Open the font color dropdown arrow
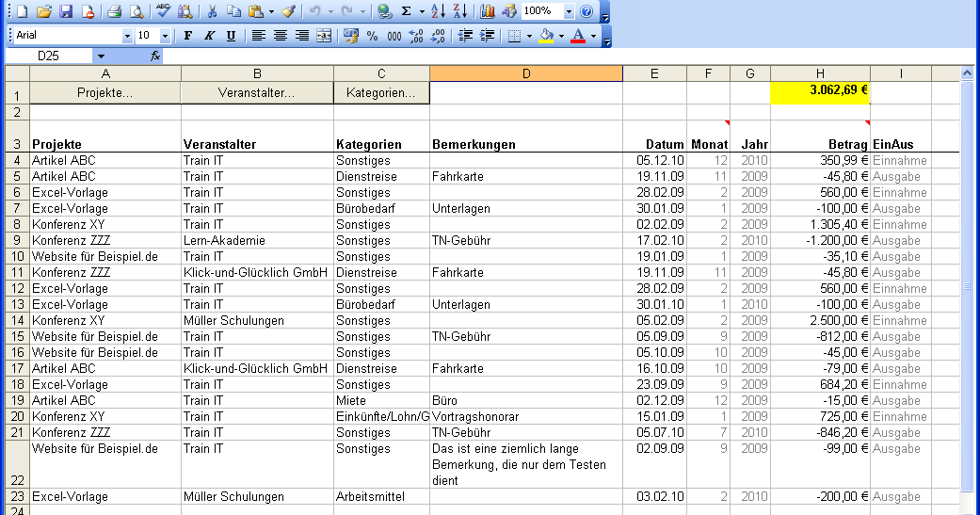 (x=593, y=36)
